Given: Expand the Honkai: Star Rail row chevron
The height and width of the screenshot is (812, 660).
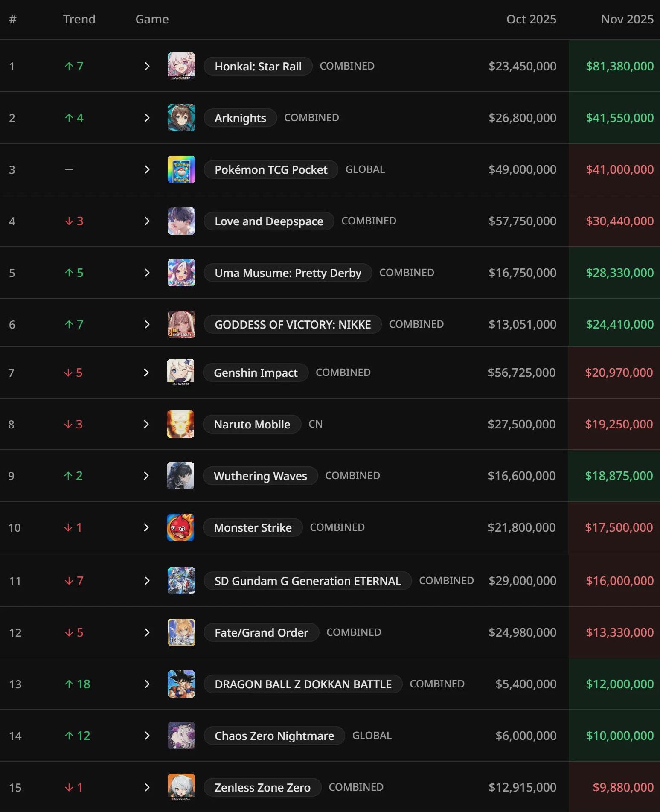Looking at the screenshot, I should tap(147, 66).
